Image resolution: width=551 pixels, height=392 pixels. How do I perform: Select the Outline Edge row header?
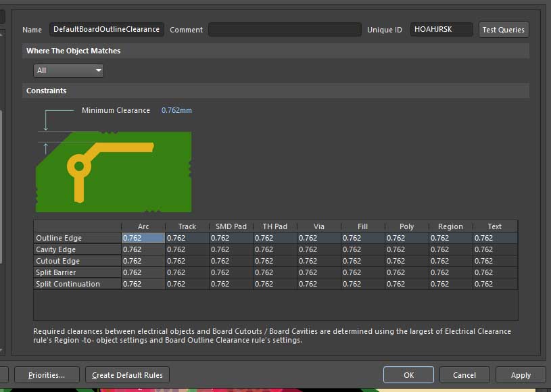(77, 238)
